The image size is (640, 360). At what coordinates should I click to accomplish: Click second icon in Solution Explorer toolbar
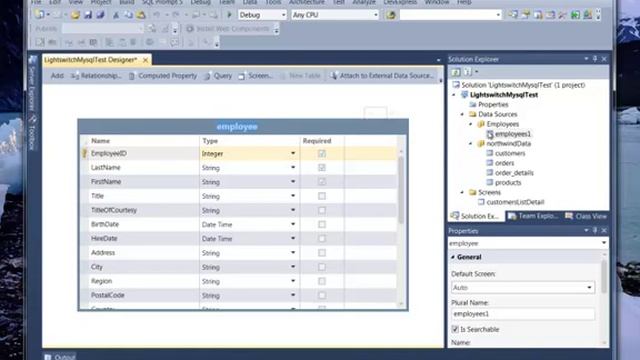(467, 72)
